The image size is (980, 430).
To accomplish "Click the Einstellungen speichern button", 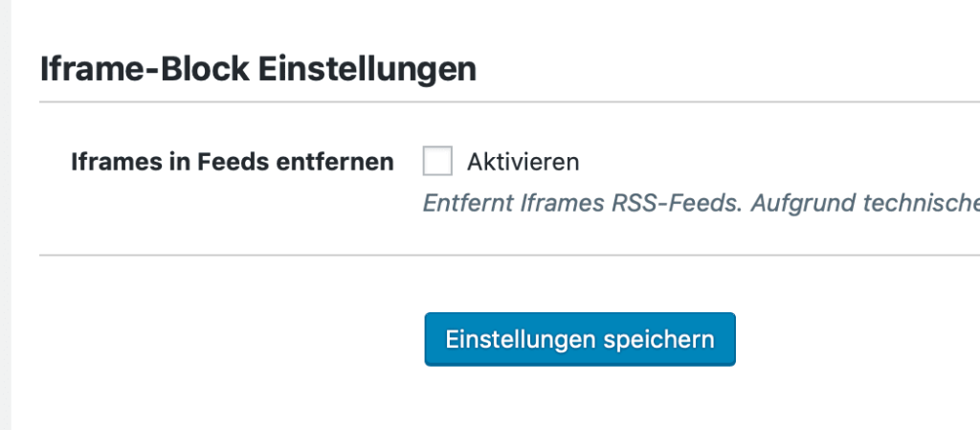I will coord(580,339).
